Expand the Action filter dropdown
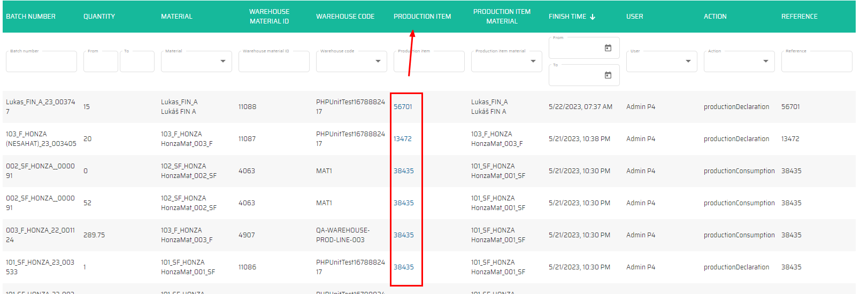This screenshot has width=868, height=294. [x=765, y=61]
